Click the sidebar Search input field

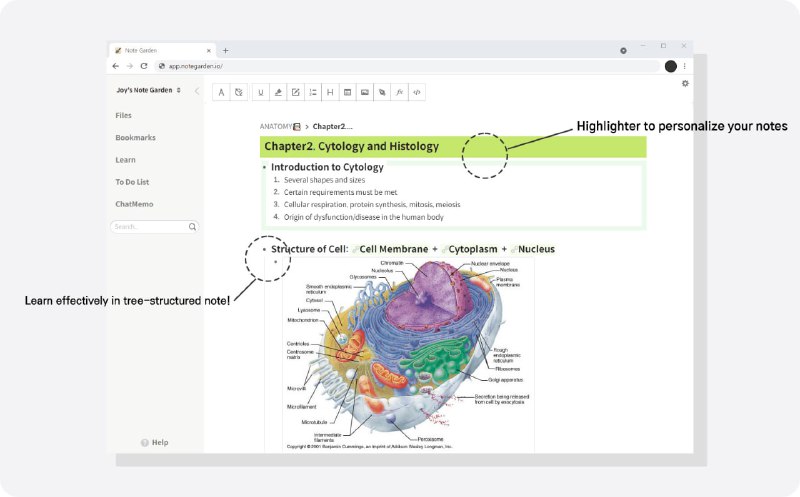tap(154, 227)
